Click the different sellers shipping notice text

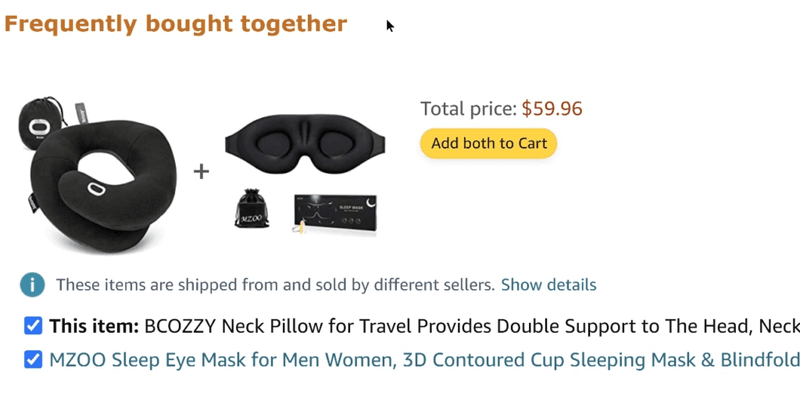[276, 285]
